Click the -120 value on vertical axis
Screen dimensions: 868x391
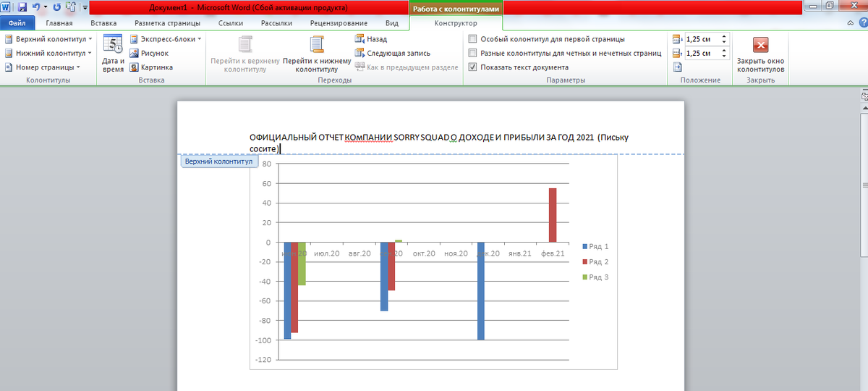point(263,360)
